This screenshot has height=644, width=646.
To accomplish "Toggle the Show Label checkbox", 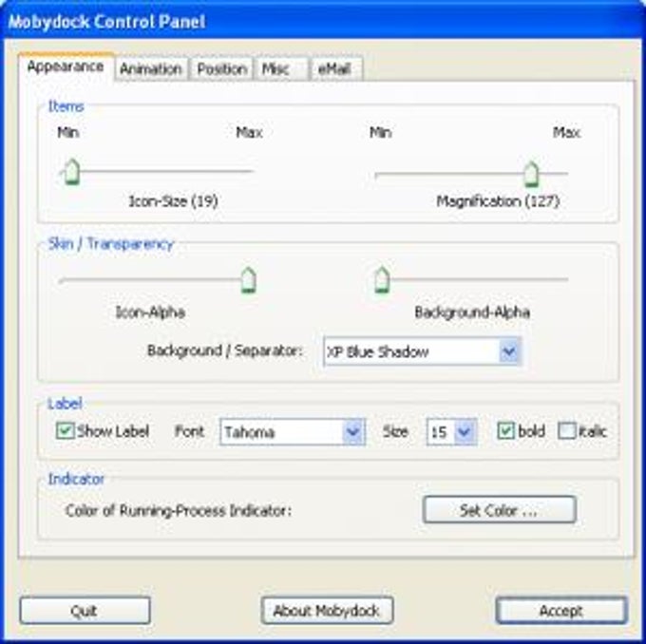I will pos(66,431).
